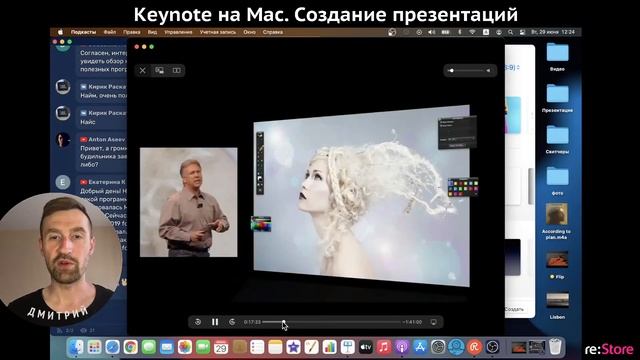Image resolution: width=640 pixels, height=360 pixels.
Task: Open OBS in the Dock
Action: [x=492, y=347]
